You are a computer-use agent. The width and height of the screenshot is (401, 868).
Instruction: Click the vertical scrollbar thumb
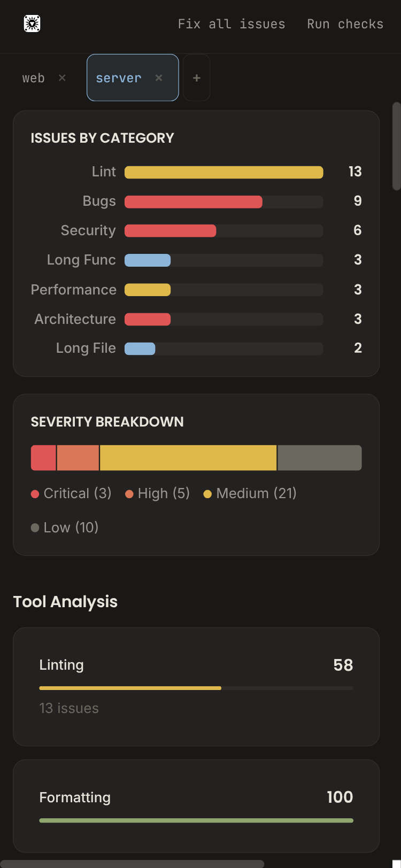click(396, 146)
